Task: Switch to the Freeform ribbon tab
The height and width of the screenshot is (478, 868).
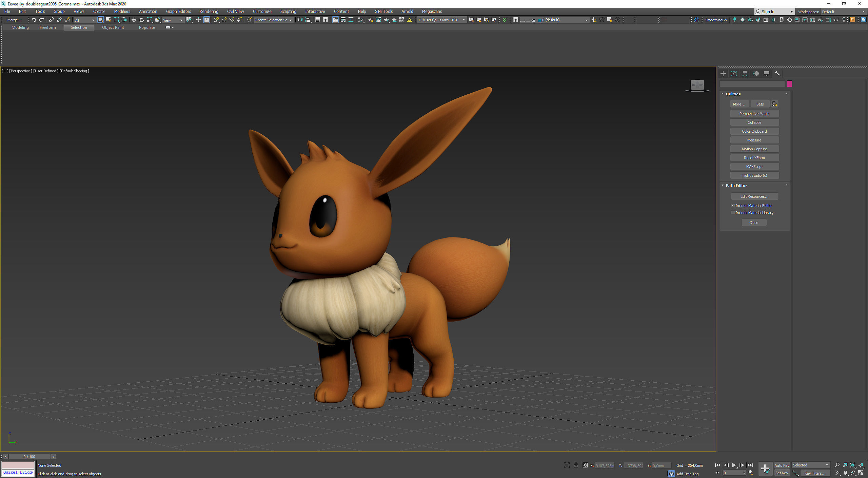Action: tap(47, 27)
